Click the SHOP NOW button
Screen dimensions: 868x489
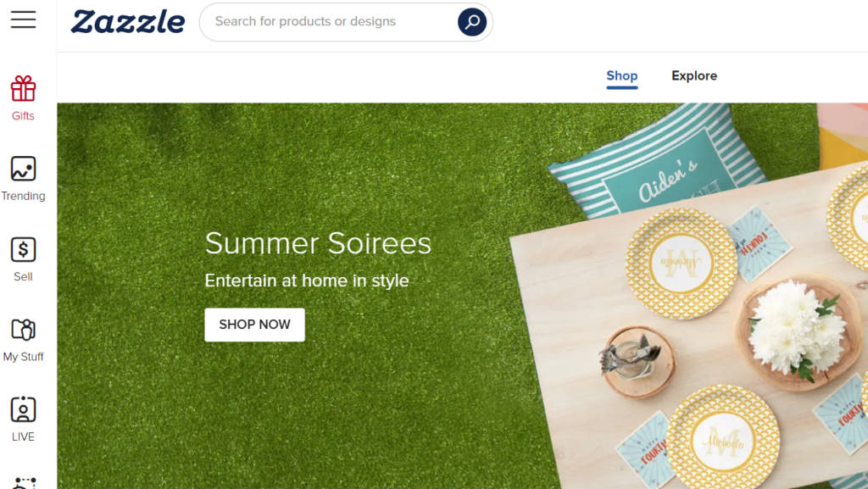click(254, 325)
